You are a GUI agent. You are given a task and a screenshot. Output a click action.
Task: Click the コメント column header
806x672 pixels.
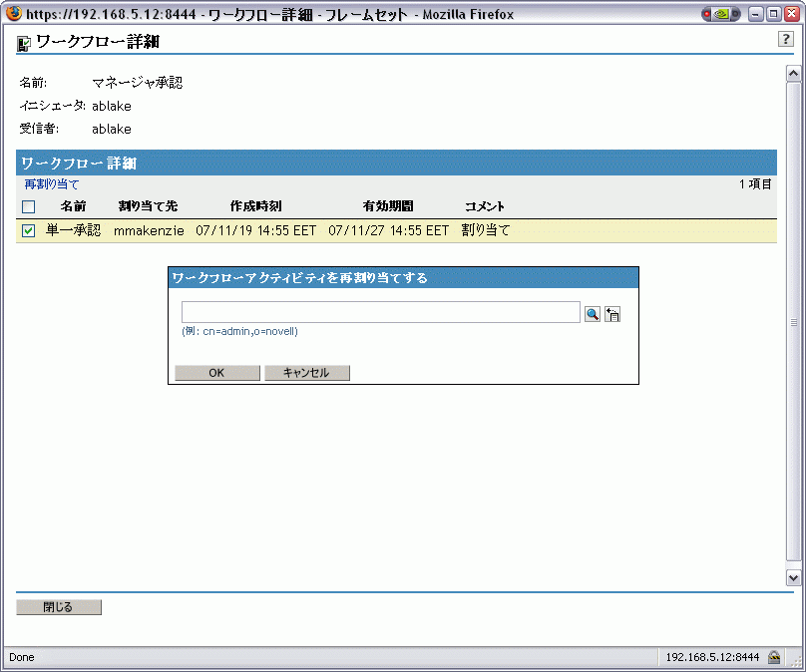point(484,206)
